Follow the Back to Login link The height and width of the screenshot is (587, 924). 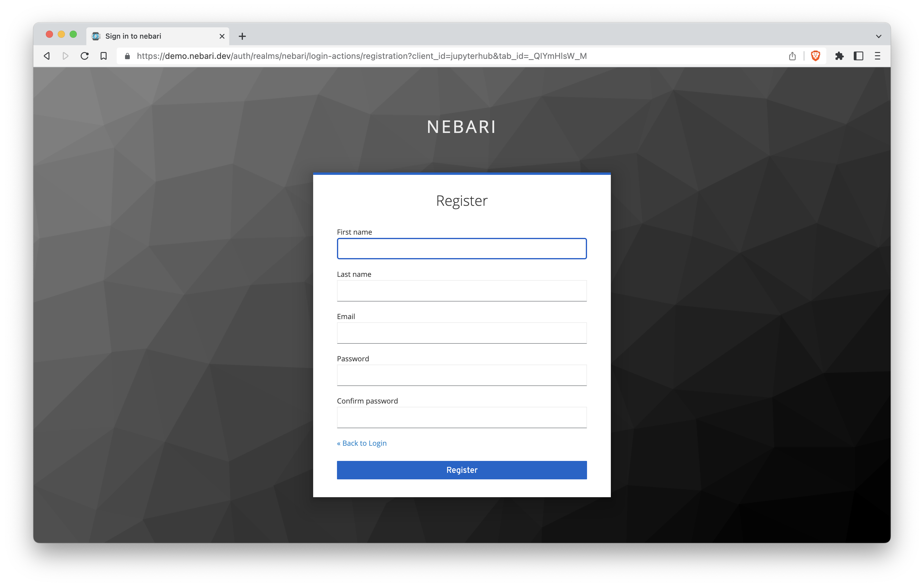(x=361, y=443)
